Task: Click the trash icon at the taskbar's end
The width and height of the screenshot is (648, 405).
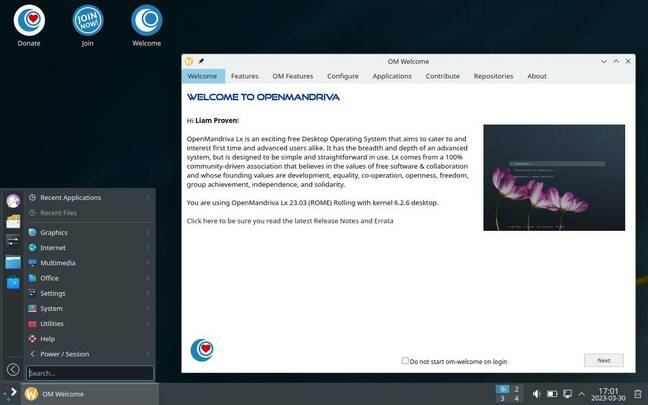Action: click(638, 394)
